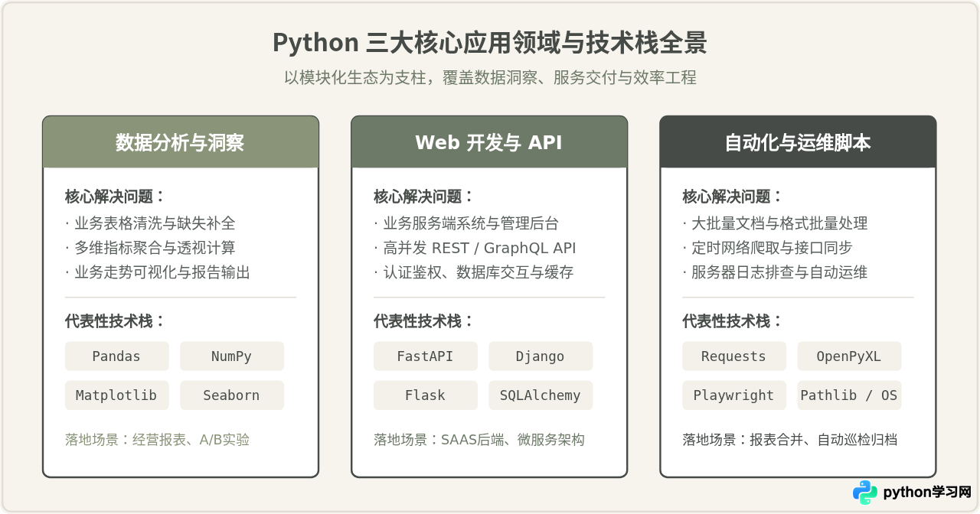Click the subtitle '以模块化生态为支柱' line
The image size is (980, 514).
tap(490, 77)
